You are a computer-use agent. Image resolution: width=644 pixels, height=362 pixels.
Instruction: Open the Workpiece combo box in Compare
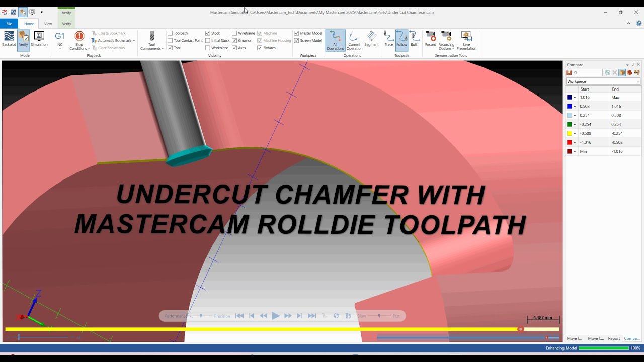603,81
